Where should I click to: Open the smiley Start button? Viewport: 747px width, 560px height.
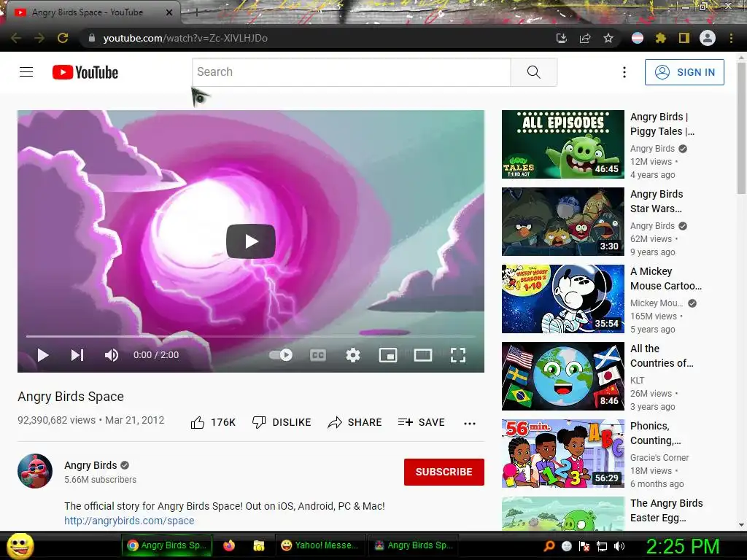(20, 545)
